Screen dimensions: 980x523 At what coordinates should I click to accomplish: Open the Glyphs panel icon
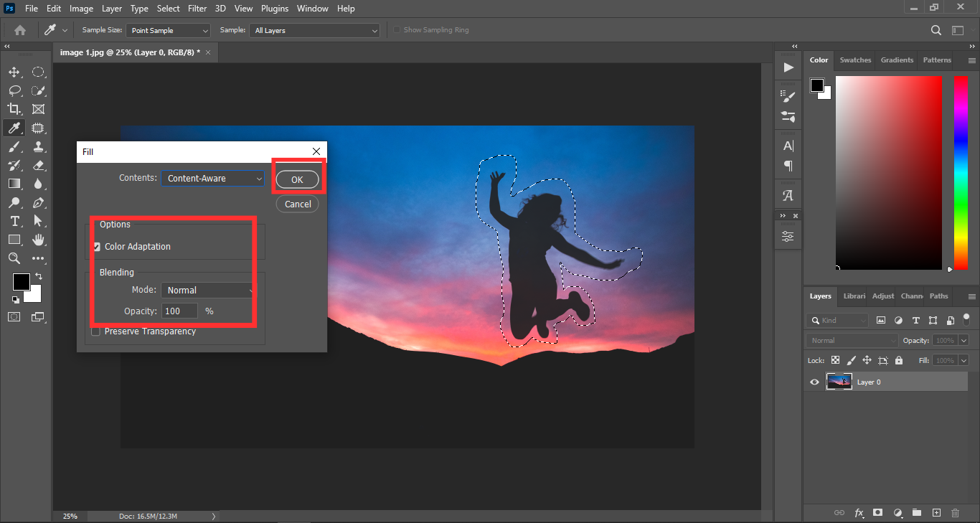788,195
